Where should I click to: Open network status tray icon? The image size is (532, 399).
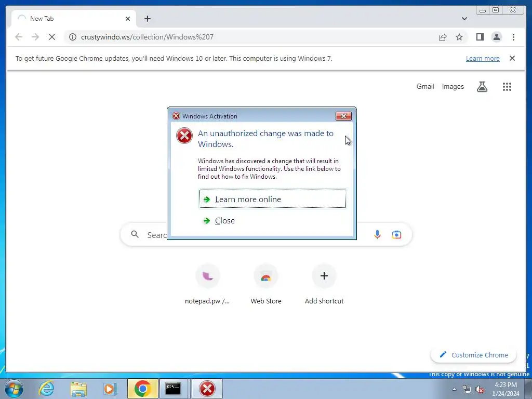(467, 389)
